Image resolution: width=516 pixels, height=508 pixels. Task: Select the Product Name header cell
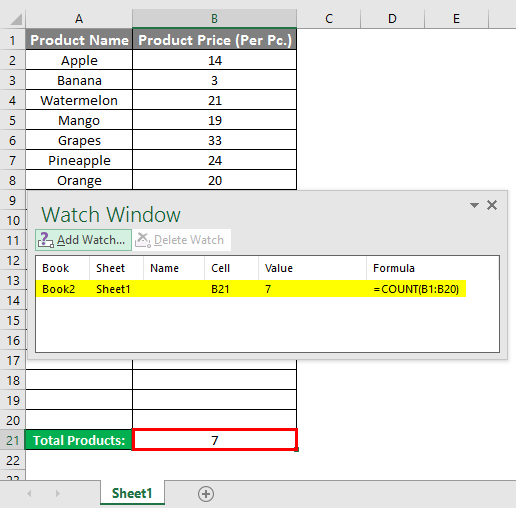79,40
